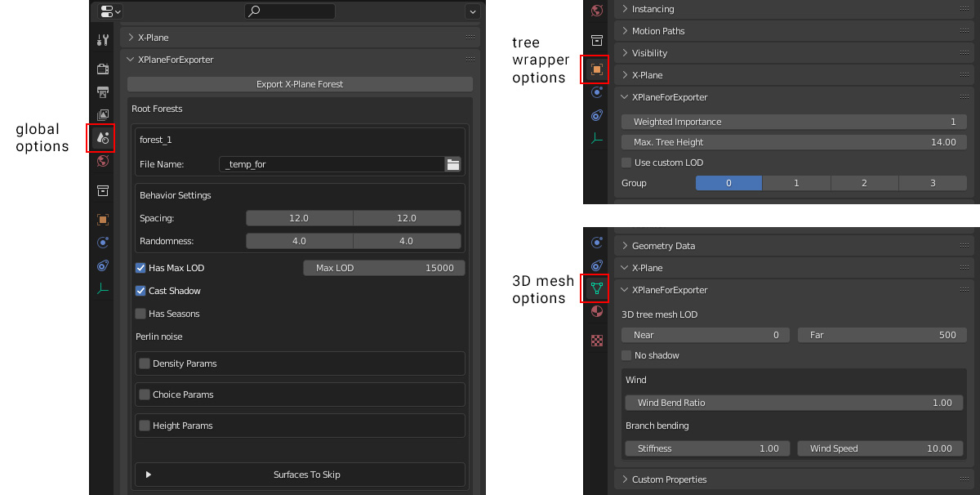
Task: Collapse XPlaneForExporter in the tree wrapper panel
Action: [625, 97]
